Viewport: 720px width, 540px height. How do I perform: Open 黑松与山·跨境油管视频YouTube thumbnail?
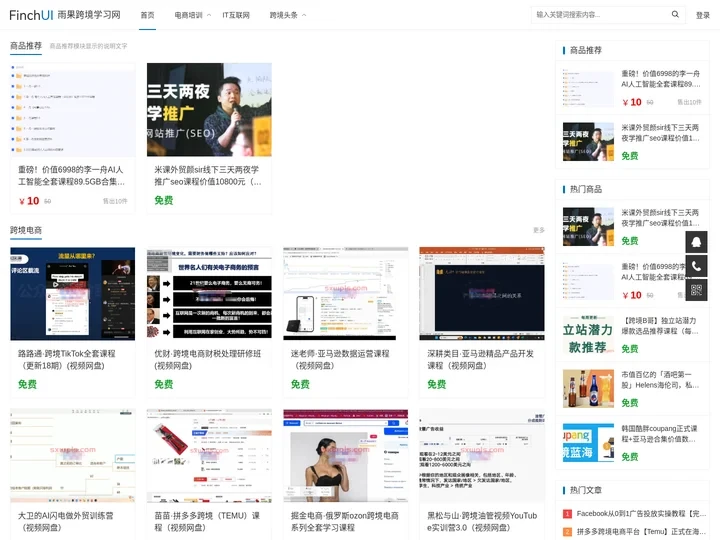coord(482,456)
